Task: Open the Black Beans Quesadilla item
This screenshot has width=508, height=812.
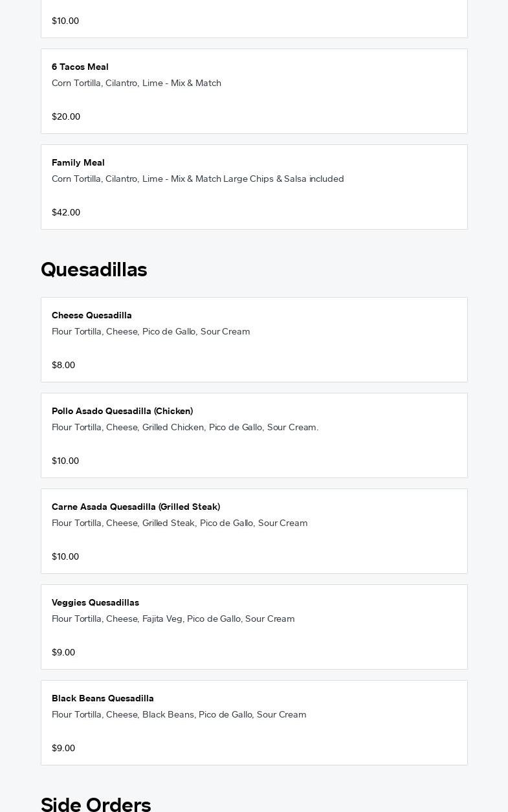Action: coord(103,699)
